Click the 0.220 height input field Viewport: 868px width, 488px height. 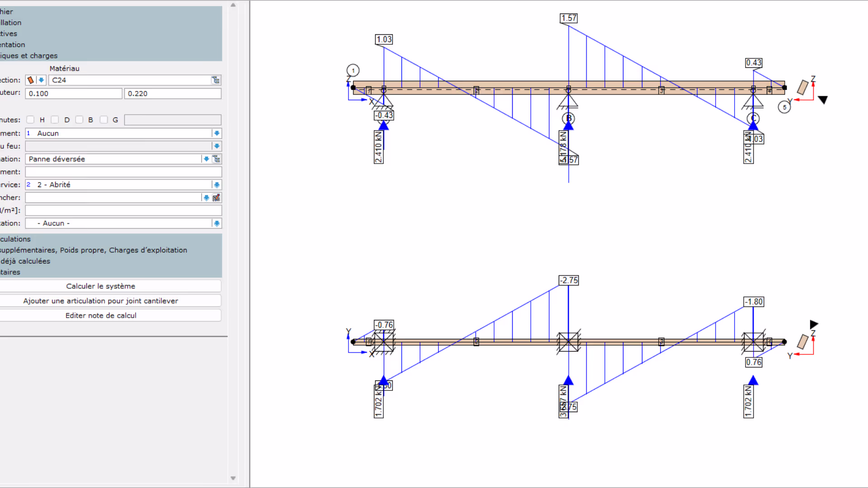coord(172,94)
